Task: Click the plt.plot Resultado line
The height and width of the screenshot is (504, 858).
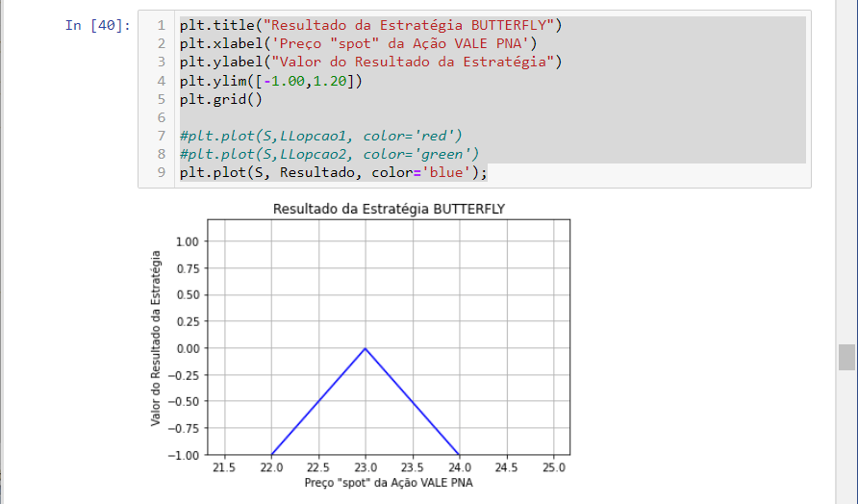Action: (x=333, y=173)
